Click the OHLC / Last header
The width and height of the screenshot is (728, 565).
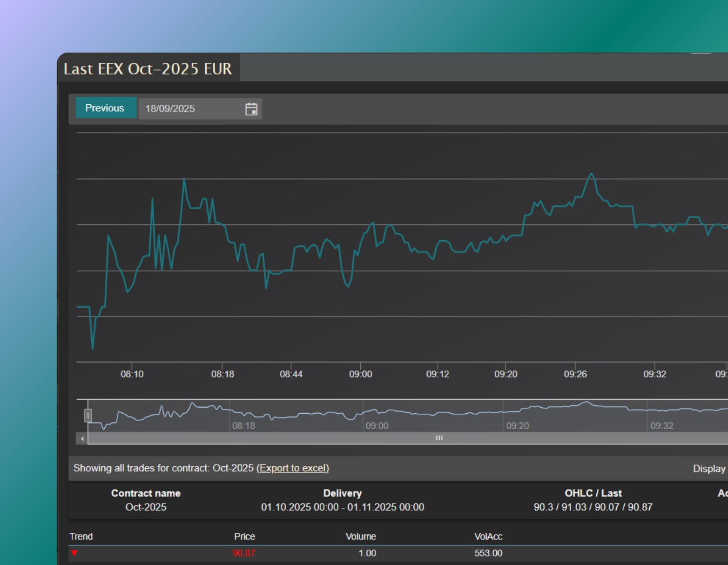(x=593, y=493)
